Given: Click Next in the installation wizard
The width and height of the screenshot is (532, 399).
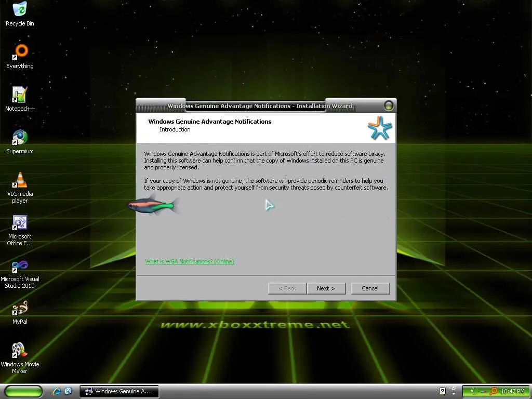Looking at the screenshot, I should click(326, 288).
